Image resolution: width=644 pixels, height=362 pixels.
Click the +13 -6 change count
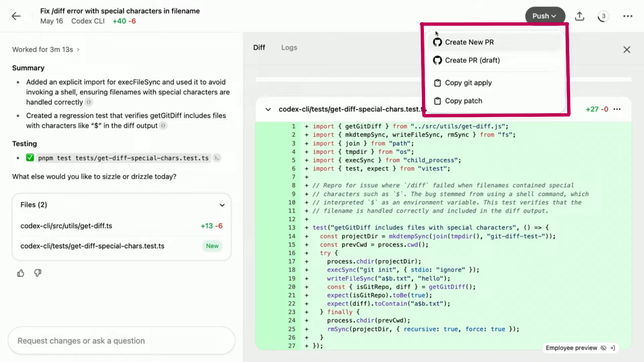[211, 226]
